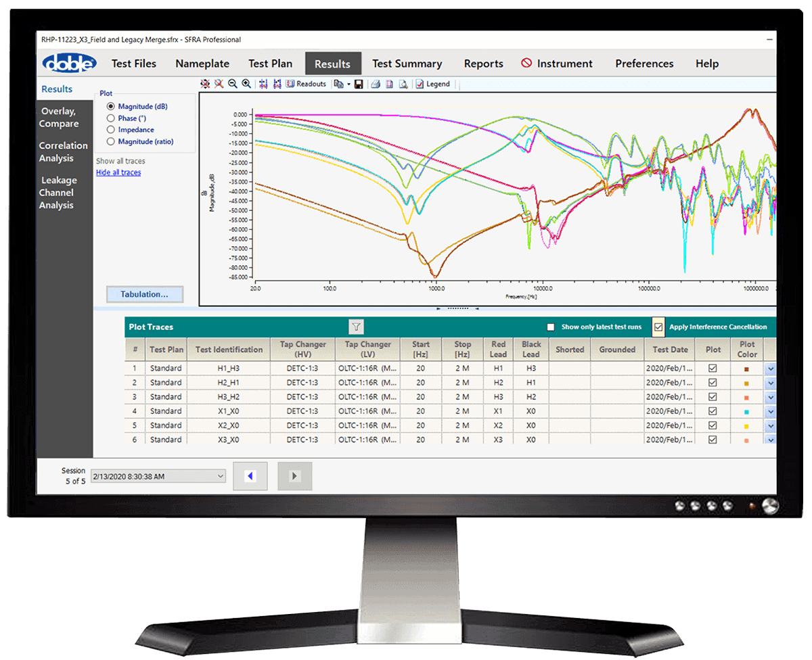The height and width of the screenshot is (660, 812).
Task: Enable Show only latest test runs
Action: pyautogui.click(x=551, y=327)
